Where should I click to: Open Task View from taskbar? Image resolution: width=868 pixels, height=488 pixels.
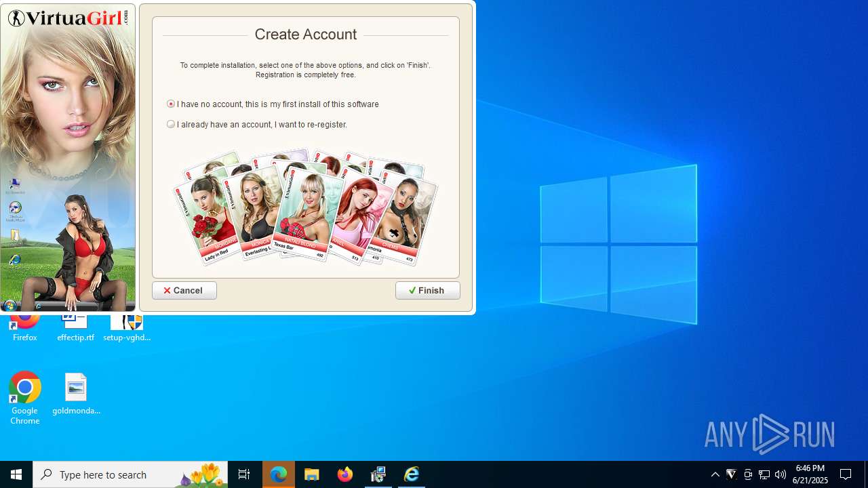pyautogui.click(x=244, y=474)
